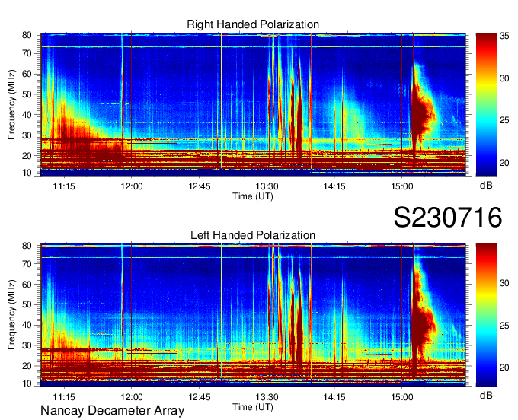Click the Left Handed Polarization title

[x=253, y=235]
